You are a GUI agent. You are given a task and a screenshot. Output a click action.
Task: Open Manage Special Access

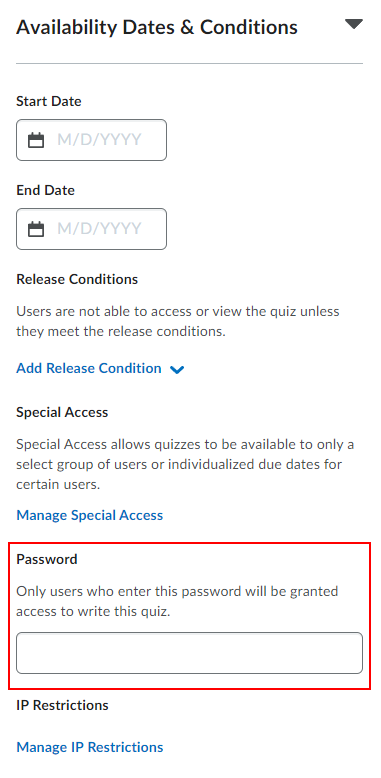[x=90, y=515]
